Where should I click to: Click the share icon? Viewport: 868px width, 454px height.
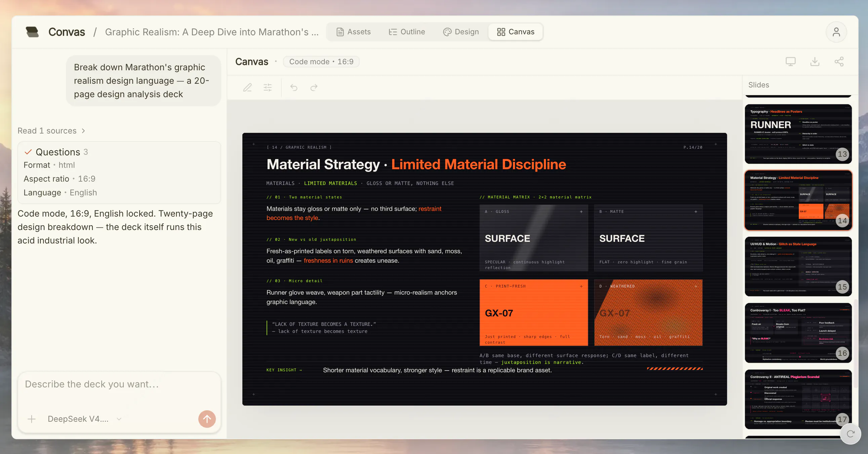[839, 61]
